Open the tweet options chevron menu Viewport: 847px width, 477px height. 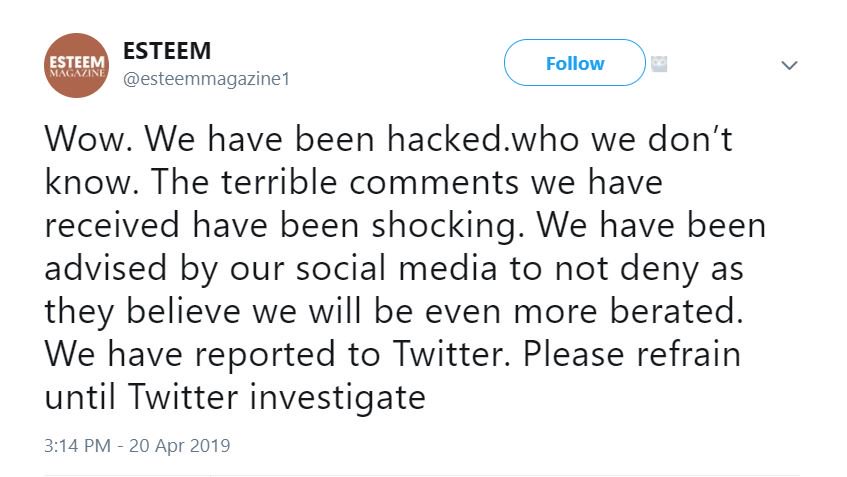click(789, 65)
